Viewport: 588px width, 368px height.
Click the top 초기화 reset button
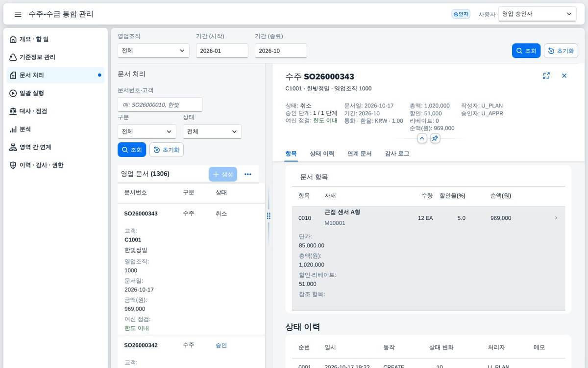(561, 51)
